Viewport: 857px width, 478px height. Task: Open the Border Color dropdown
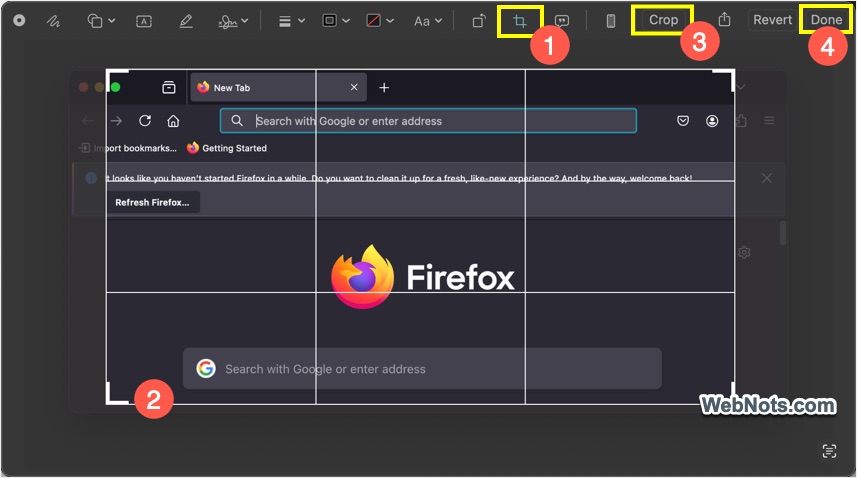coord(336,21)
